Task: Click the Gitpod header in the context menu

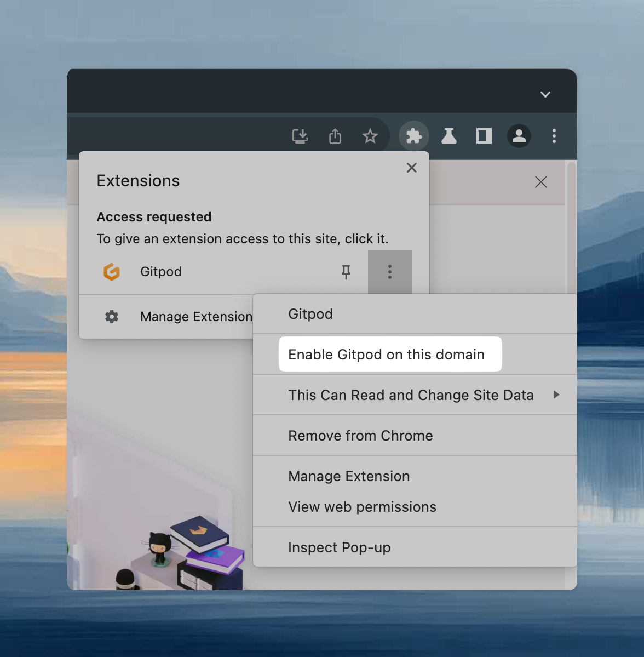Action: tap(310, 313)
